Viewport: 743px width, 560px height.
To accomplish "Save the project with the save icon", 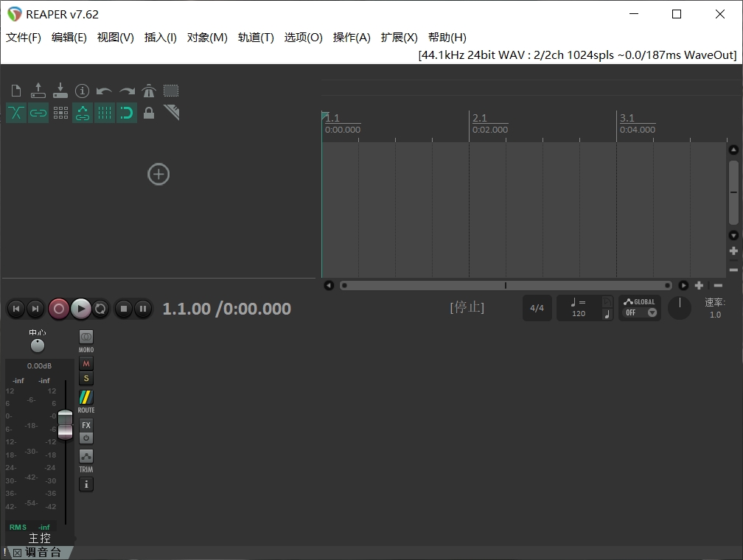I will point(60,90).
